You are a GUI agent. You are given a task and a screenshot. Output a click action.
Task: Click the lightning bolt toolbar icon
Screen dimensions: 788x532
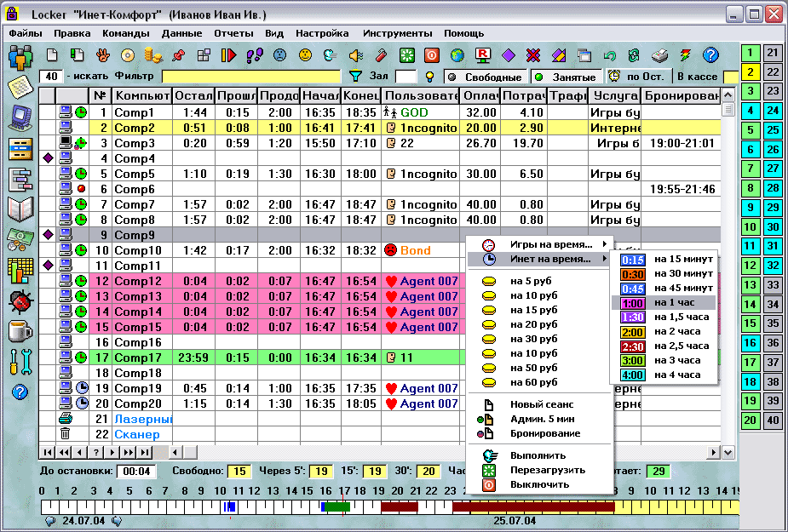(x=686, y=55)
